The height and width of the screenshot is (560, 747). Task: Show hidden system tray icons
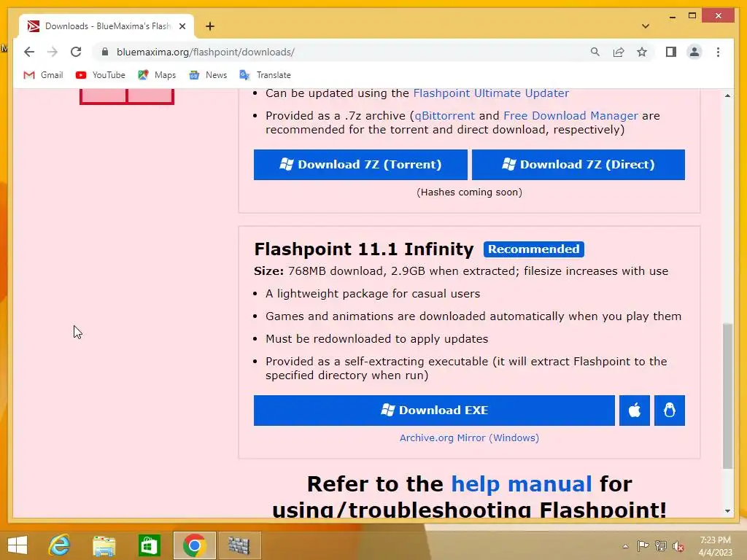tap(625, 546)
